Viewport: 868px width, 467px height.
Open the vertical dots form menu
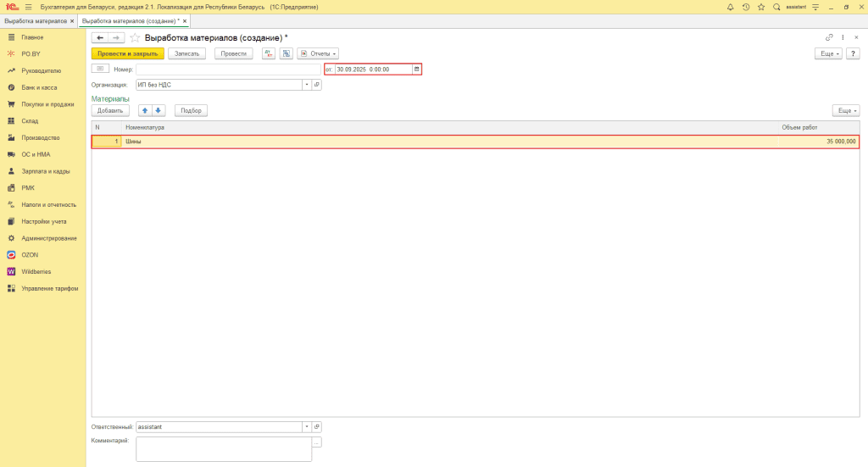point(843,37)
